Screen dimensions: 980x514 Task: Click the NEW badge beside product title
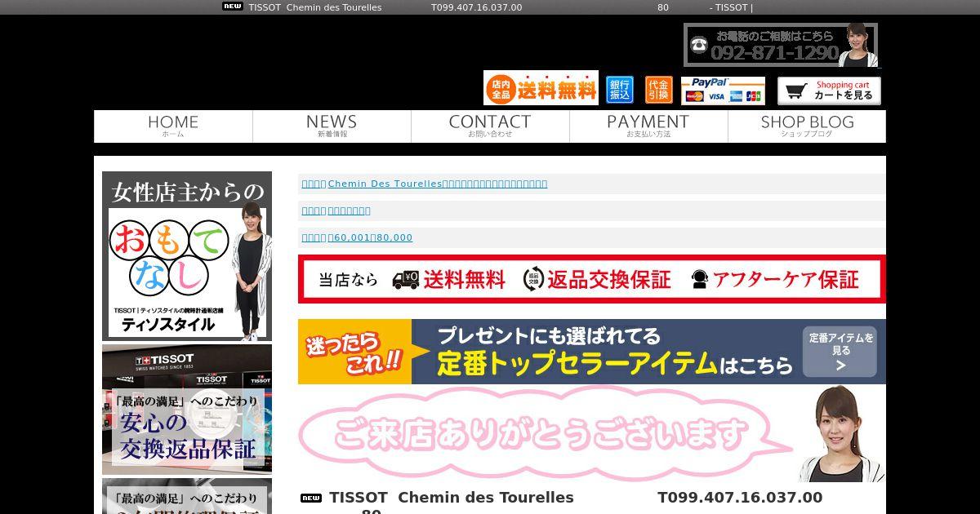(x=311, y=498)
